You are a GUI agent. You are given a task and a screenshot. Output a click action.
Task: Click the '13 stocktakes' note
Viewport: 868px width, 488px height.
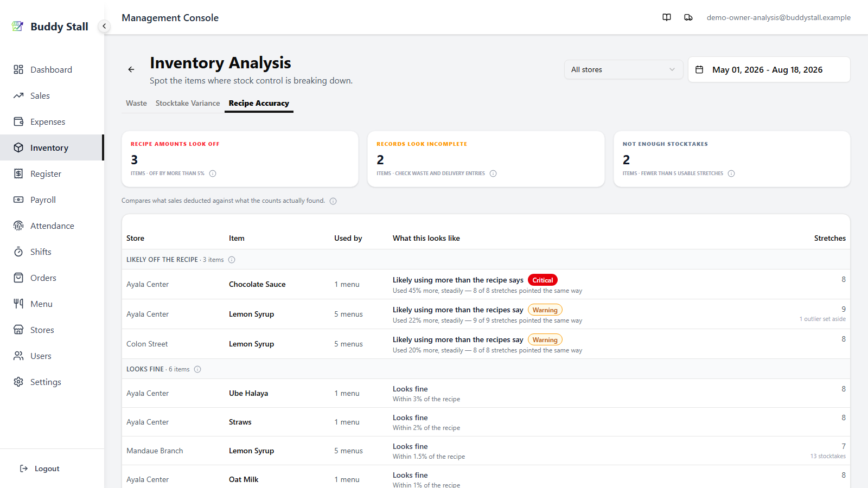coord(828,456)
